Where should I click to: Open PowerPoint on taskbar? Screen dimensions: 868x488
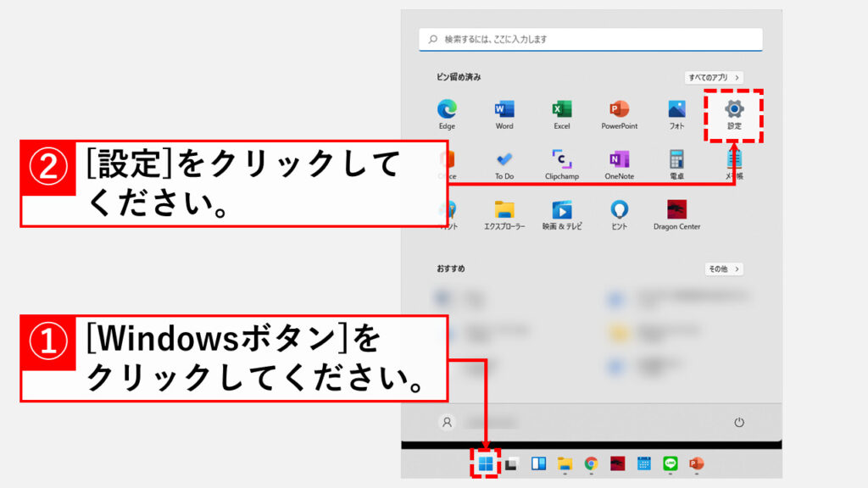click(697, 463)
